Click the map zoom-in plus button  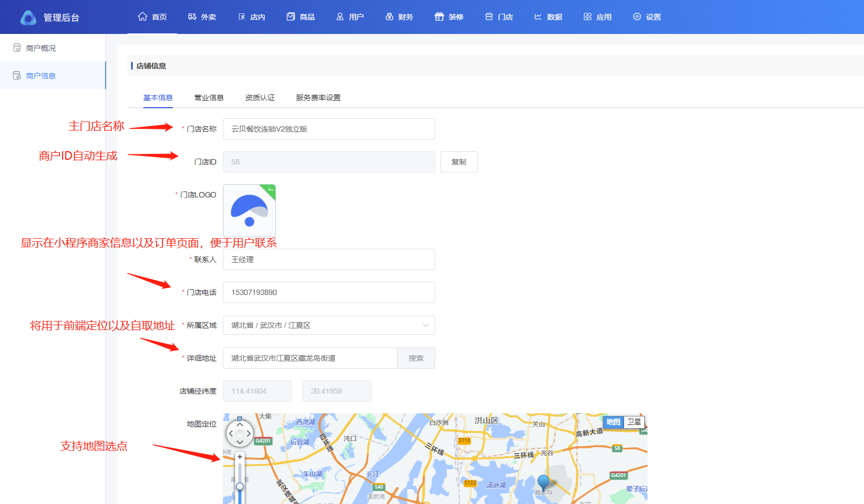240,457
